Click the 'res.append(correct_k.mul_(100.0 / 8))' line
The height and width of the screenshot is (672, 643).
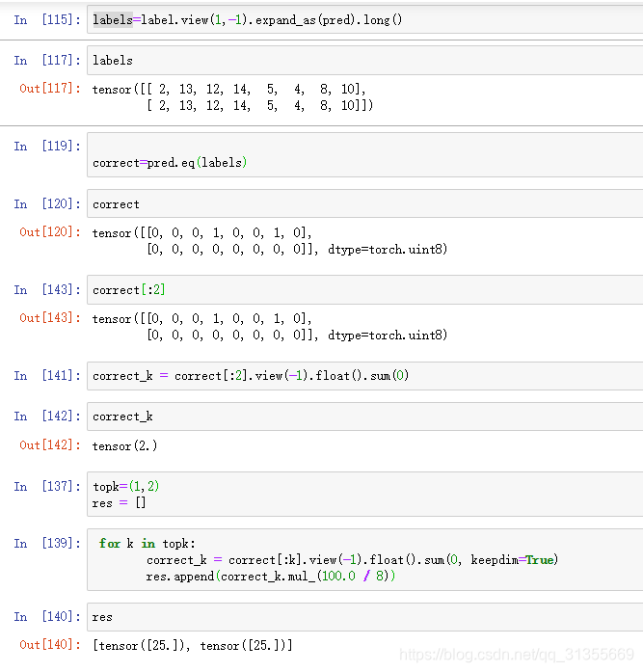[x=270, y=577]
